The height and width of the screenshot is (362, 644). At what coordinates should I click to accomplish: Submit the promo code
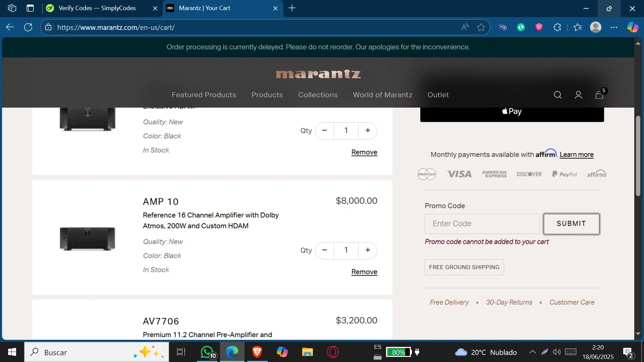point(571,224)
